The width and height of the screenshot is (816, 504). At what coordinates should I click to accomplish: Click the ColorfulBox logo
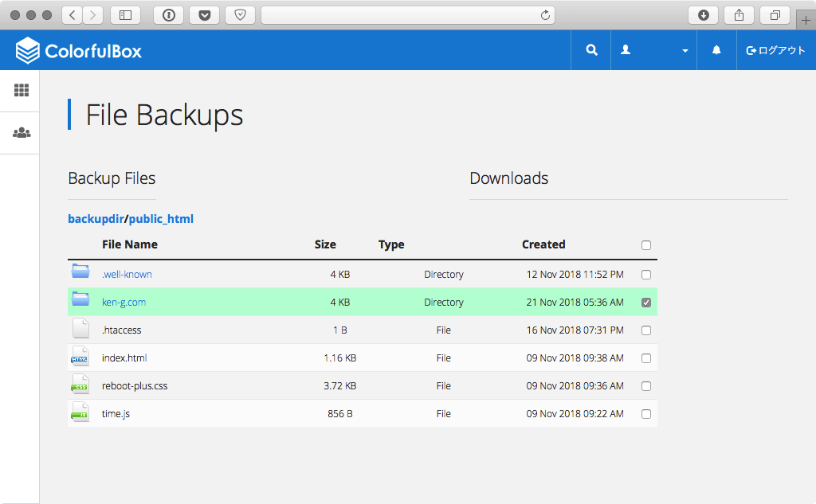pyautogui.click(x=79, y=50)
